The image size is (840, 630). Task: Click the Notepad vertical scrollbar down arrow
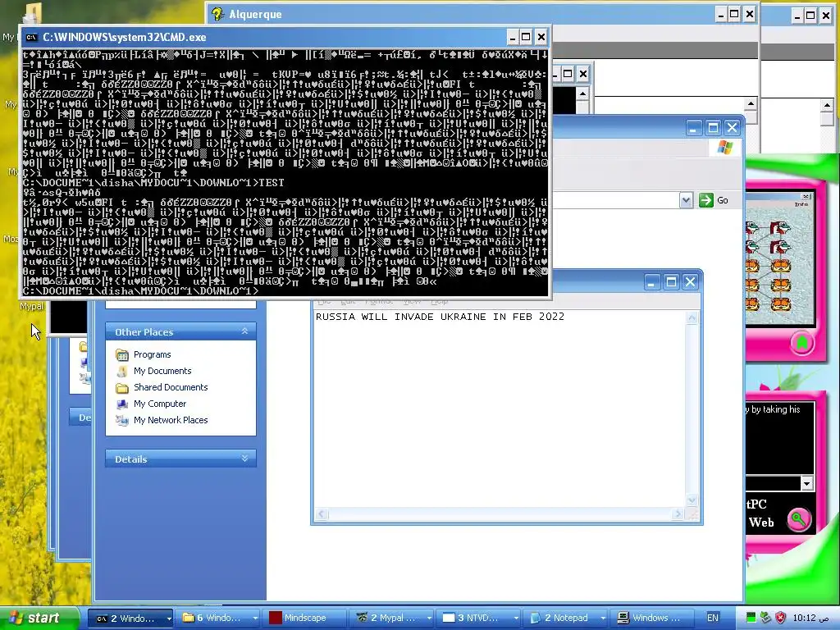[x=692, y=500]
